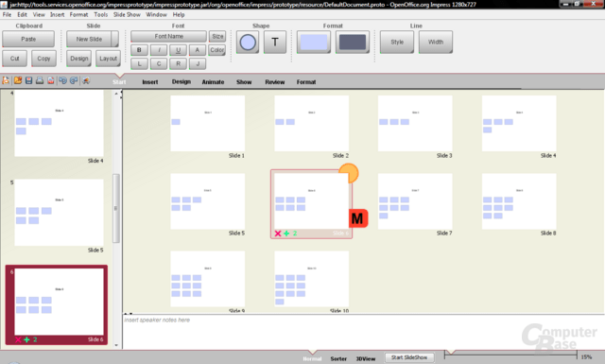Delete Slide 6 via red X in sorter
This screenshot has width=605, height=364.
[x=278, y=234]
